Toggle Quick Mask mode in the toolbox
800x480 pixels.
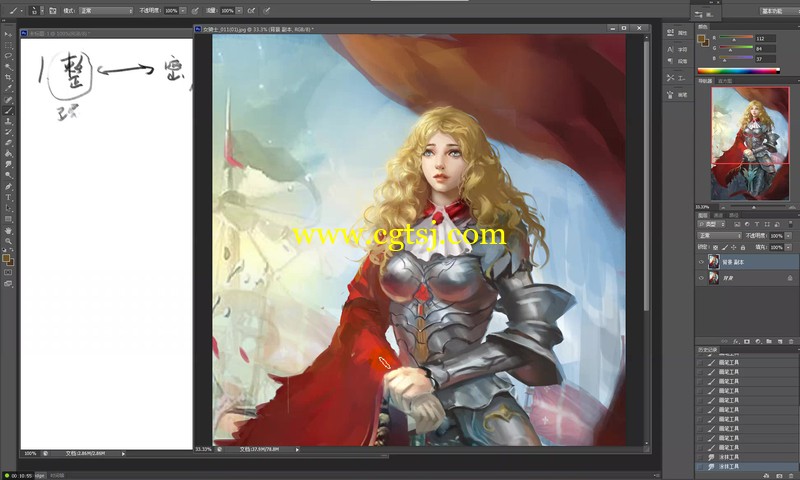8,273
